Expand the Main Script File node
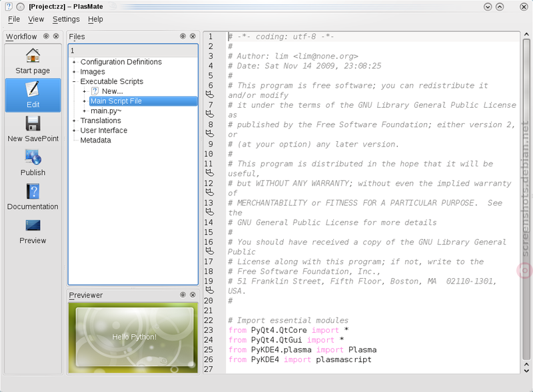 click(x=85, y=101)
